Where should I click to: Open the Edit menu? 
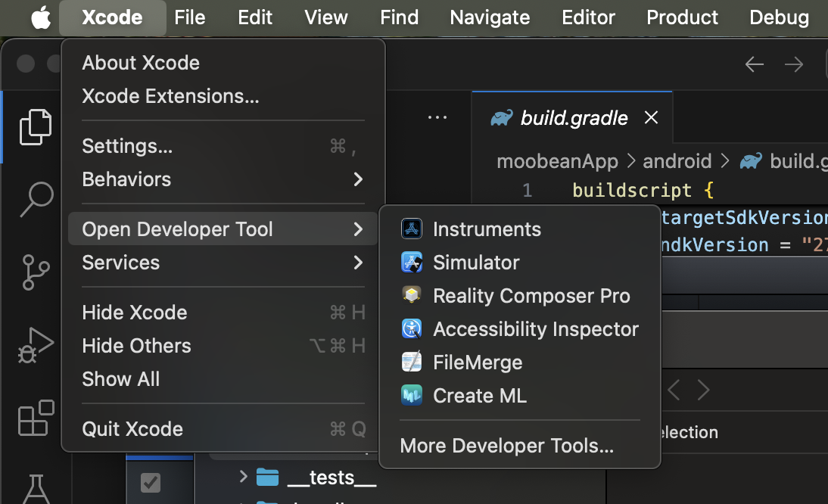pos(255,17)
